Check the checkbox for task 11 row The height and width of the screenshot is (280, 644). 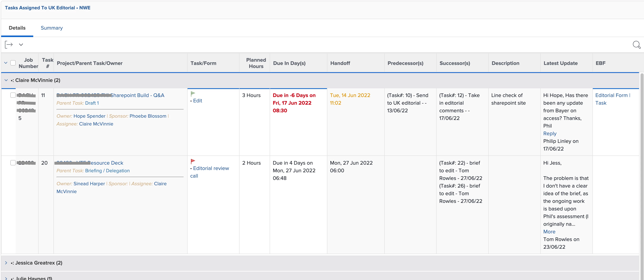(x=13, y=95)
